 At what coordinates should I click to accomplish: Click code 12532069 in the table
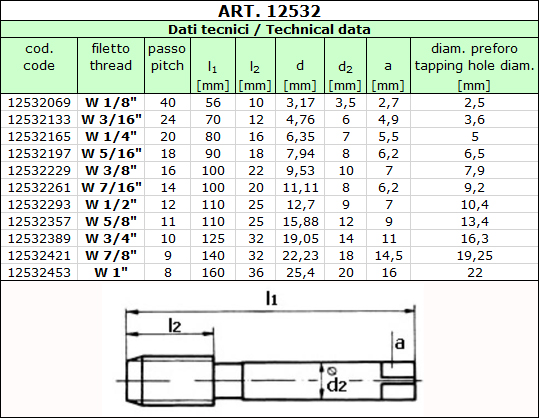(x=39, y=102)
